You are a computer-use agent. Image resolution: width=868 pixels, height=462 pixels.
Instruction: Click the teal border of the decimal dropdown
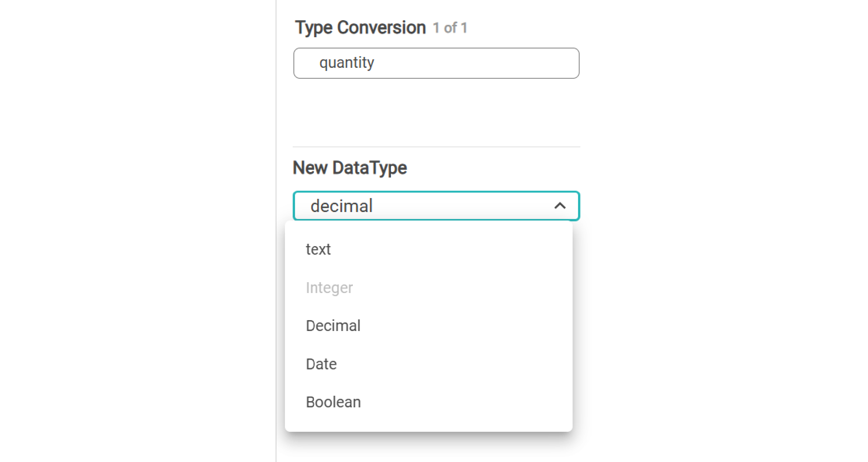(x=436, y=192)
